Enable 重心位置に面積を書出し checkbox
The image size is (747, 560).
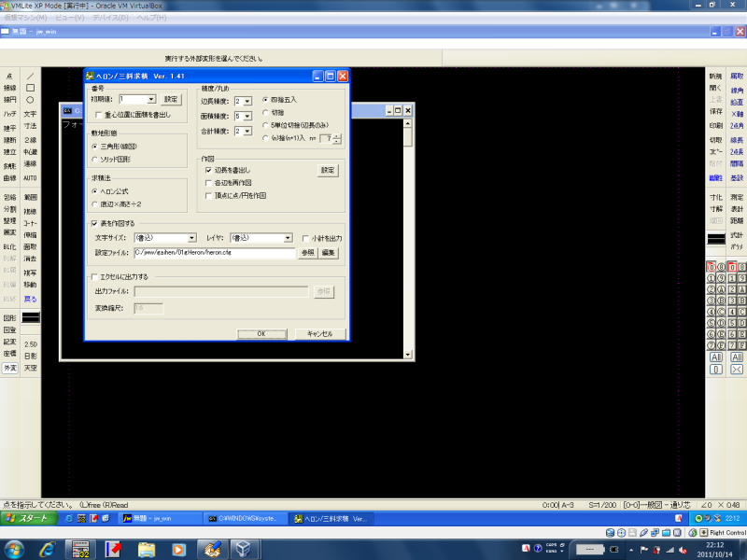pyautogui.click(x=96, y=115)
